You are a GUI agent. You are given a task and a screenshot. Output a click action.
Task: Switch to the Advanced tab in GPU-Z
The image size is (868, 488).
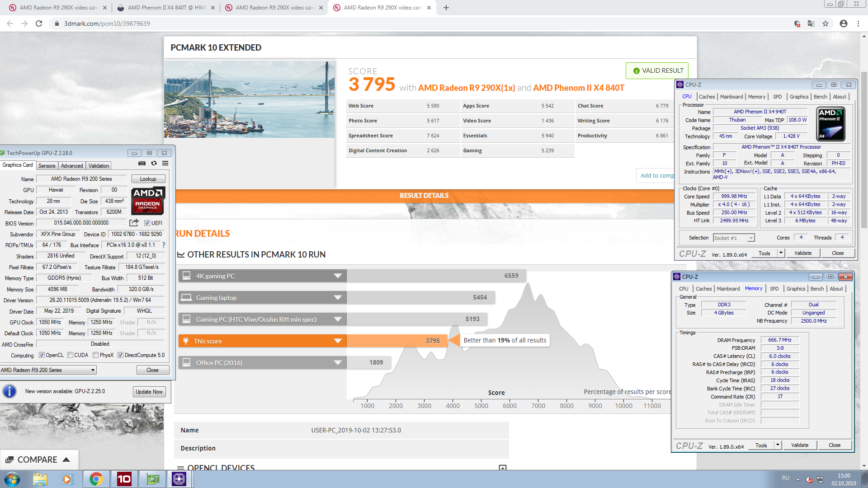[x=72, y=166]
